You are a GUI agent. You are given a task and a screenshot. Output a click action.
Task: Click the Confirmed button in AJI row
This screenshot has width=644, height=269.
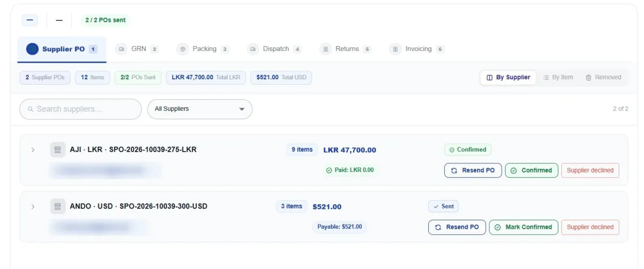coord(532,170)
